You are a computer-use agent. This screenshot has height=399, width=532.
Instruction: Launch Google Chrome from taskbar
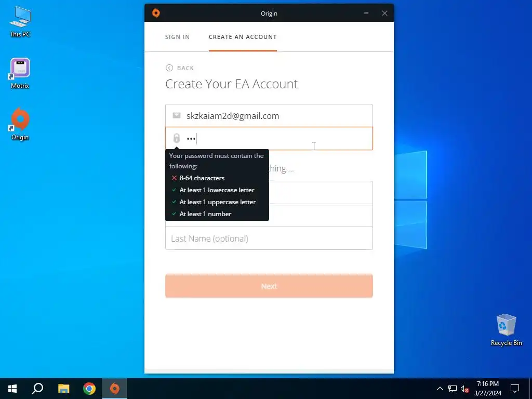89,389
